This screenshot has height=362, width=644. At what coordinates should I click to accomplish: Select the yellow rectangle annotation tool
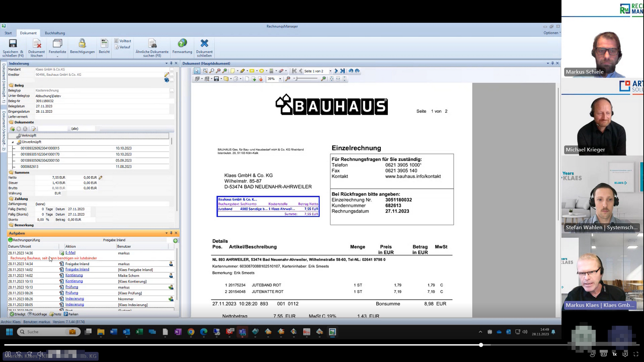(252, 71)
